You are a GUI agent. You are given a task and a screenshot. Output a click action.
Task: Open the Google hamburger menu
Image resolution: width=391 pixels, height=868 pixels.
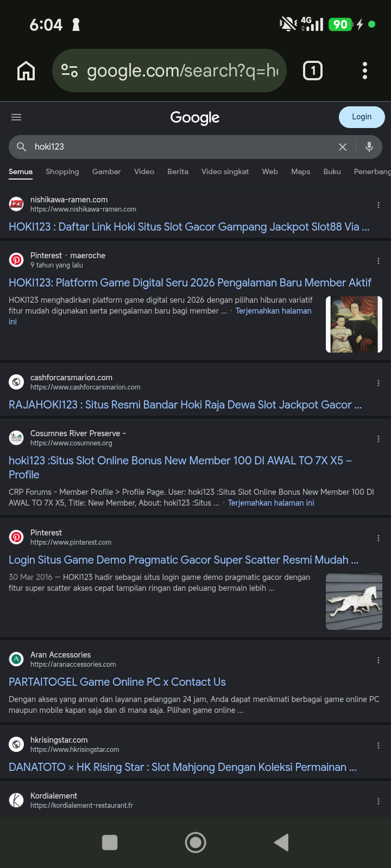tap(16, 117)
